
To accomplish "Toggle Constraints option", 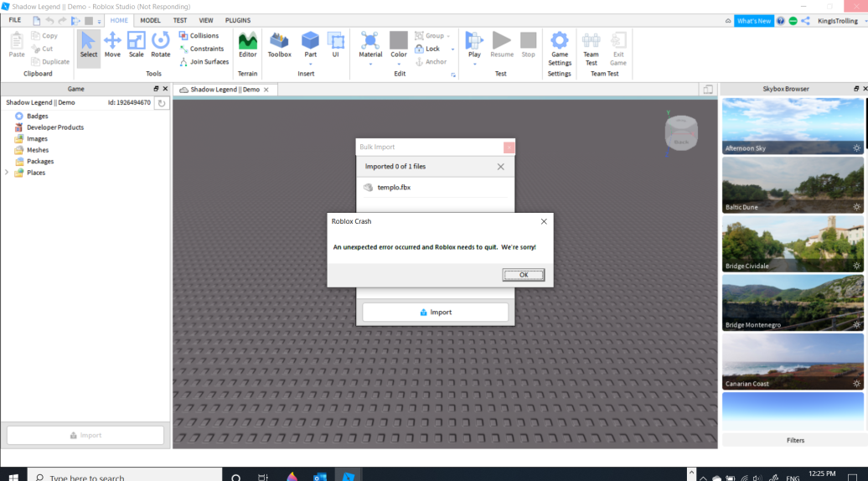I will click(x=201, y=49).
